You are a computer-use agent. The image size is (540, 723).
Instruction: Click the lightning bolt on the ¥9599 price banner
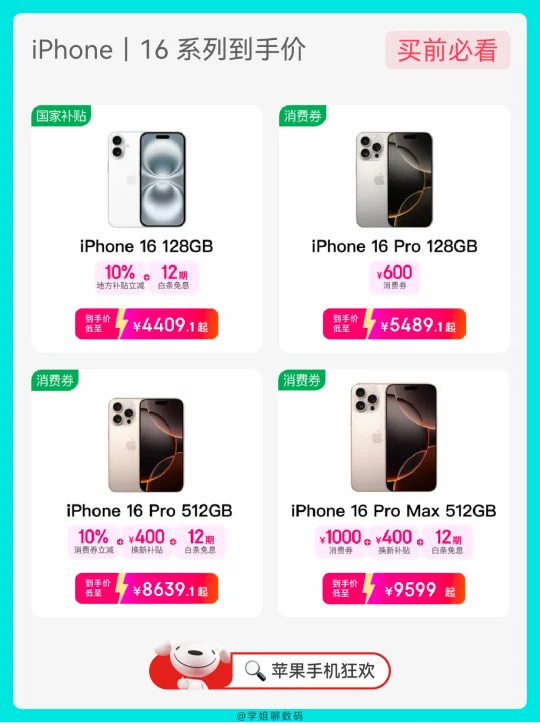368,588
